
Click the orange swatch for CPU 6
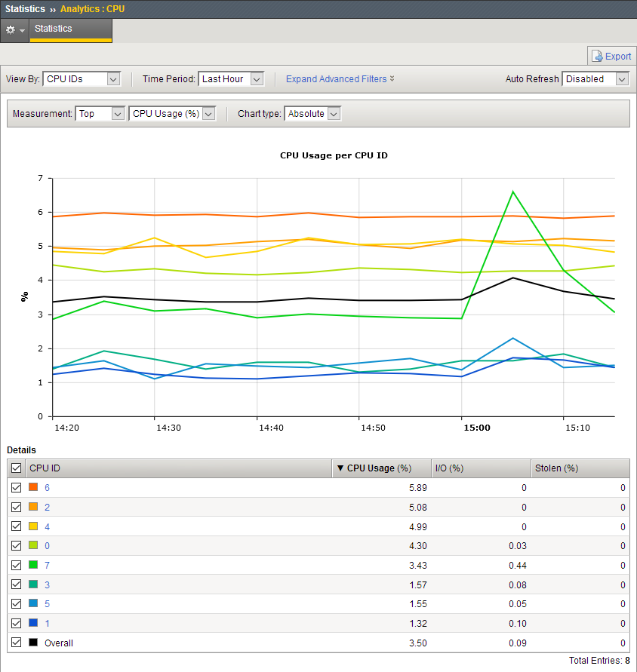32,487
